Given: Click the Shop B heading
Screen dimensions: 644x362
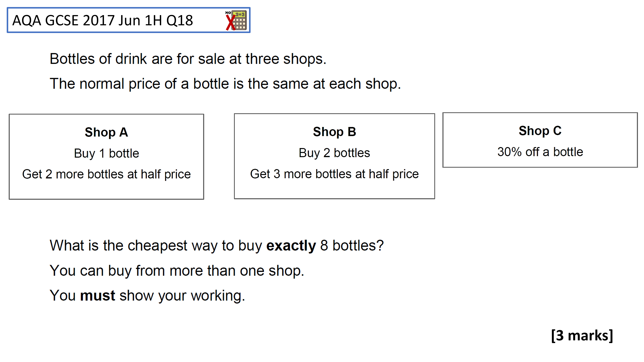Looking at the screenshot, I should pyautogui.click(x=335, y=132).
